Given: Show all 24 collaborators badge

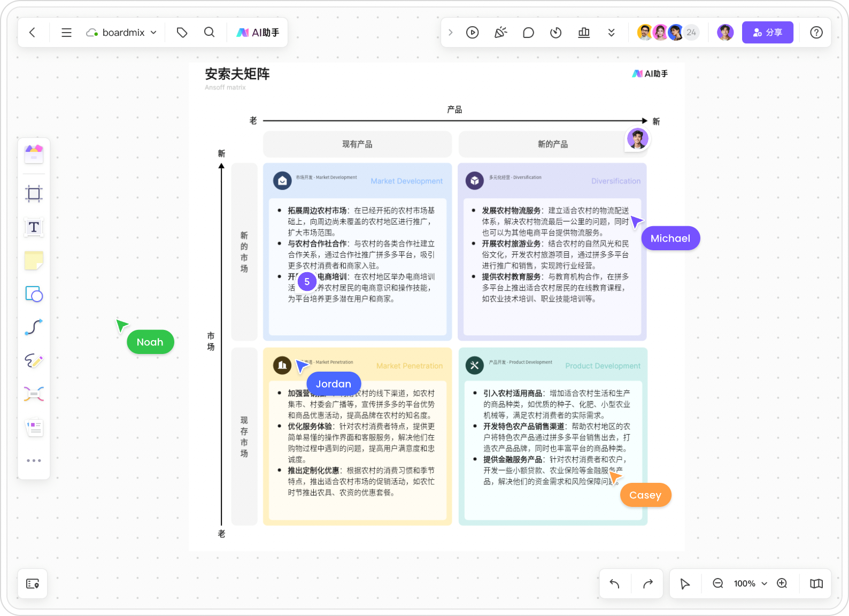Looking at the screenshot, I should pyautogui.click(x=691, y=33).
